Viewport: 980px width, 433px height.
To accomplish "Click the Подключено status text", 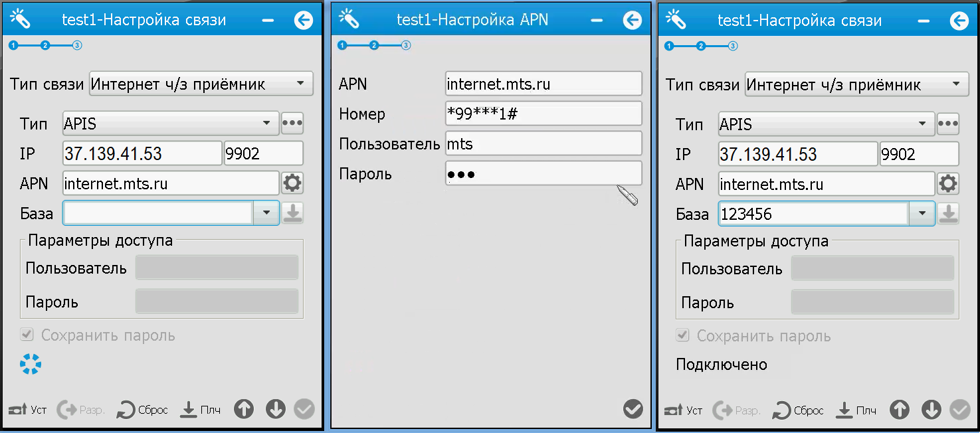I will pyautogui.click(x=722, y=365).
